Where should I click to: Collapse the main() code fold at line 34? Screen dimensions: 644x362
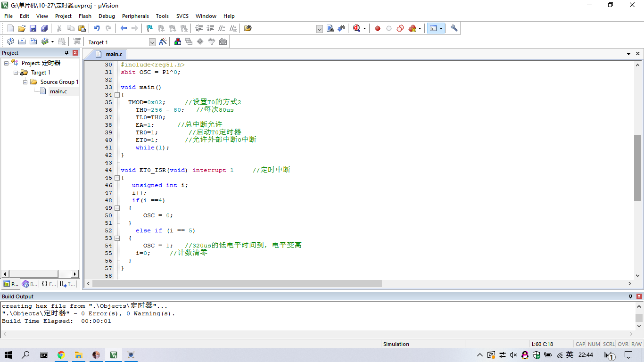[117, 95]
